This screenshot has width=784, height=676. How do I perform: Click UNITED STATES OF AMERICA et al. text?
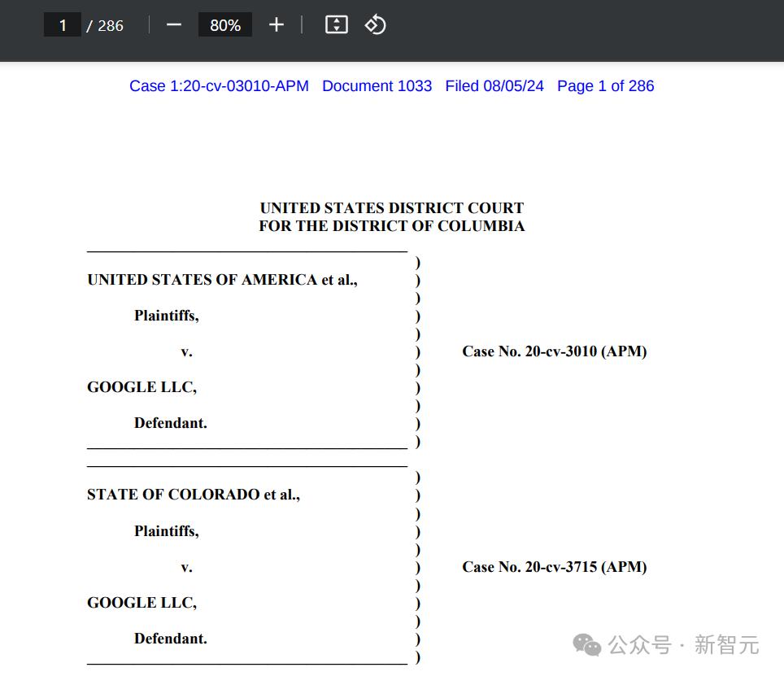(x=223, y=280)
